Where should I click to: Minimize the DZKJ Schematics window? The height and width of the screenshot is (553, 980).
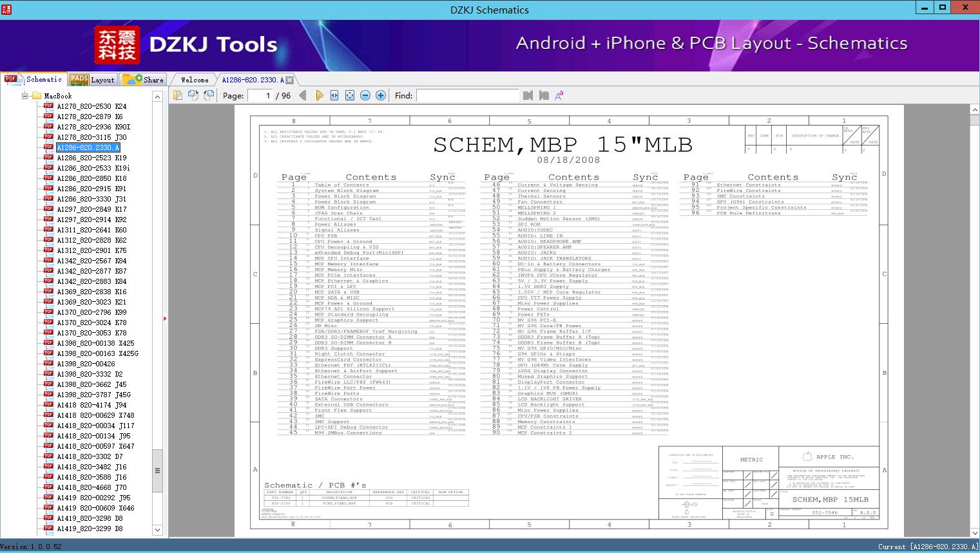(x=925, y=8)
